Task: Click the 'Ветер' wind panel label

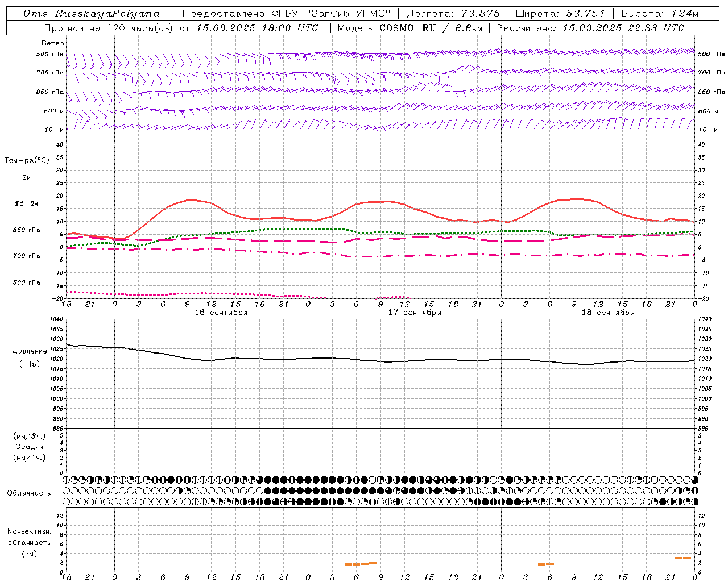Action: tap(52, 43)
